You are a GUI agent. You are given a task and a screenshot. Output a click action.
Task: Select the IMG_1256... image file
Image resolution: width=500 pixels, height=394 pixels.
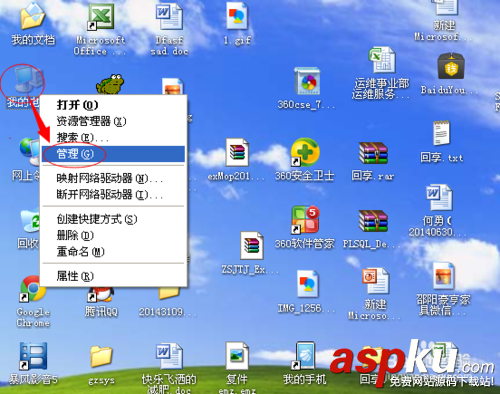coord(308,284)
